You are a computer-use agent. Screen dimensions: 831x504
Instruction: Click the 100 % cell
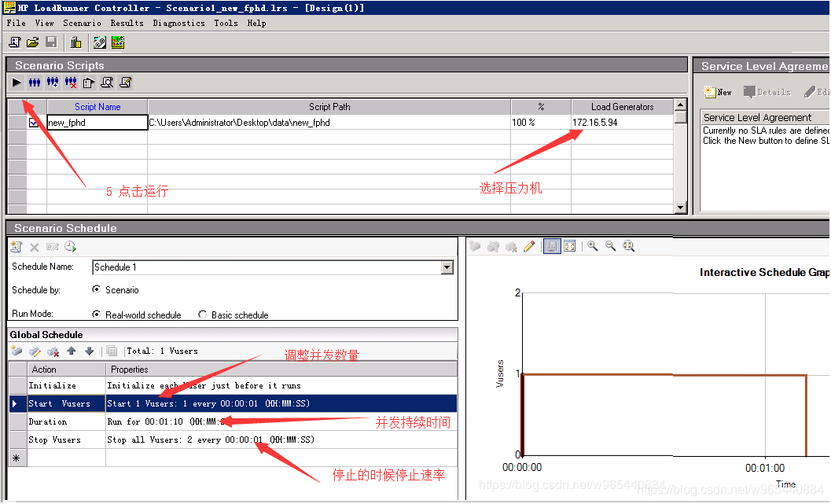pyautogui.click(x=541, y=123)
